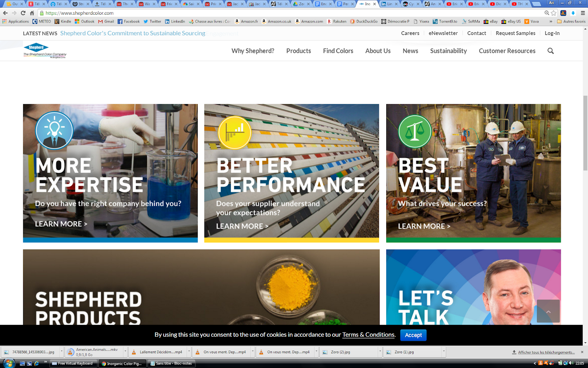This screenshot has width=588, height=368.
Task: Open the Autres favoris bookmarks folder
Action: point(571,21)
